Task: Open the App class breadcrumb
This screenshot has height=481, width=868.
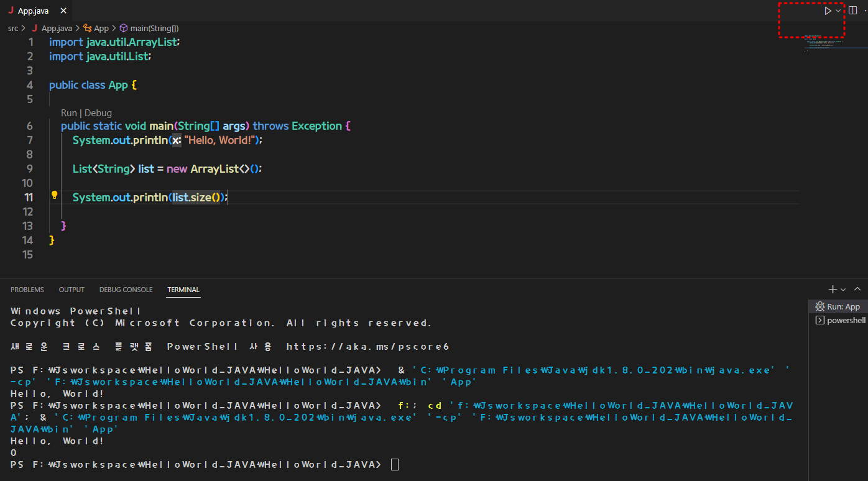Action: coord(96,28)
